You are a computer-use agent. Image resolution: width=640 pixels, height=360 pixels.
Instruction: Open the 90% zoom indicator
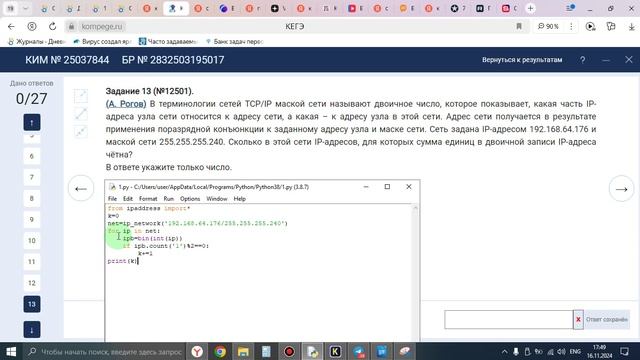(x=548, y=27)
